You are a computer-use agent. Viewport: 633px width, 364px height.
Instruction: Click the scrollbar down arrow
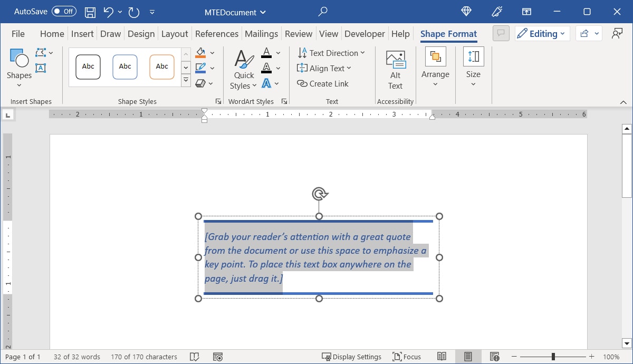click(627, 343)
